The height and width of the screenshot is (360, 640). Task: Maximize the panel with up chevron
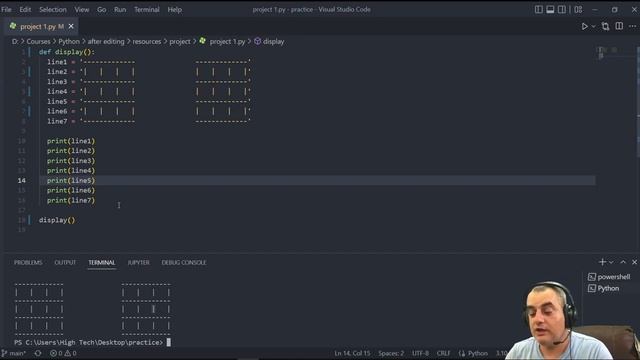[623, 262]
